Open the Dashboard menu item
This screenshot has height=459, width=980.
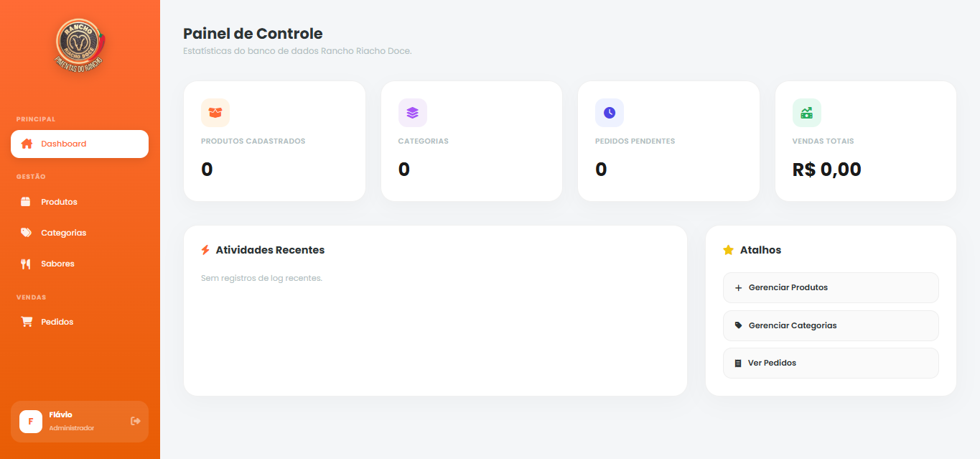tap(80, 144)
